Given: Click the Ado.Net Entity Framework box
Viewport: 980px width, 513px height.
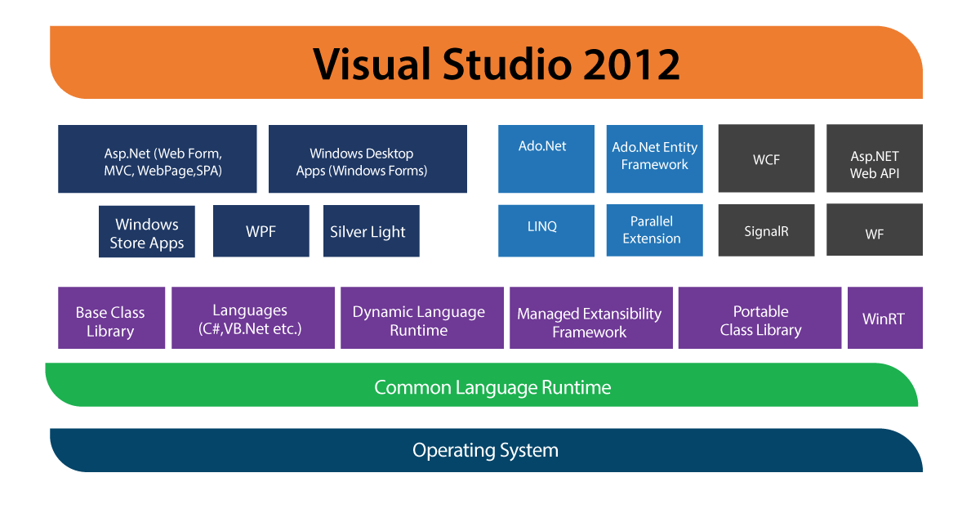Looking at the screenshot, I should coord(655,158).
